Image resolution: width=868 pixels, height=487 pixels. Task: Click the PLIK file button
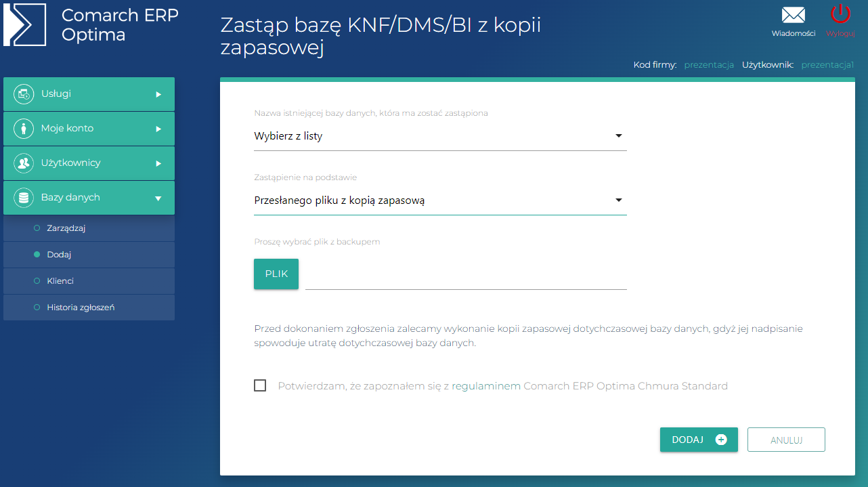(276, 274)
